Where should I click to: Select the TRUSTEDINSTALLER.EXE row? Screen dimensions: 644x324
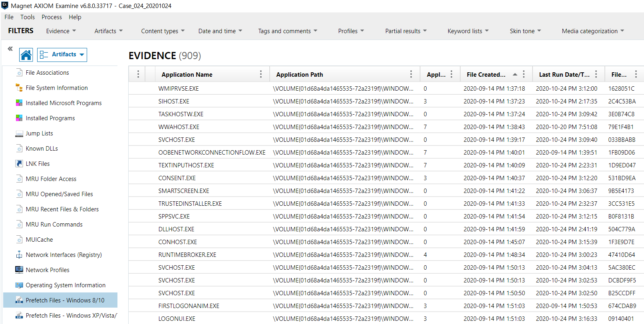[386, 203]
